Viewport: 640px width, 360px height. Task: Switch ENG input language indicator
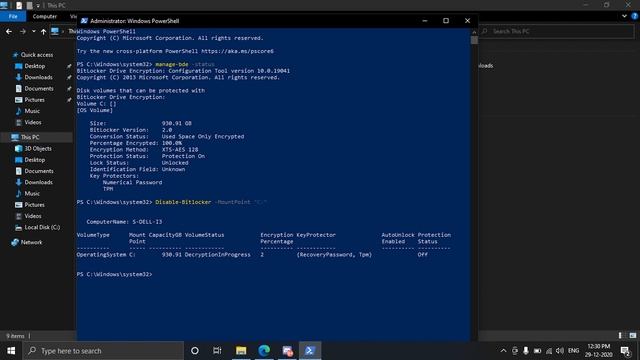click(573, 351)
